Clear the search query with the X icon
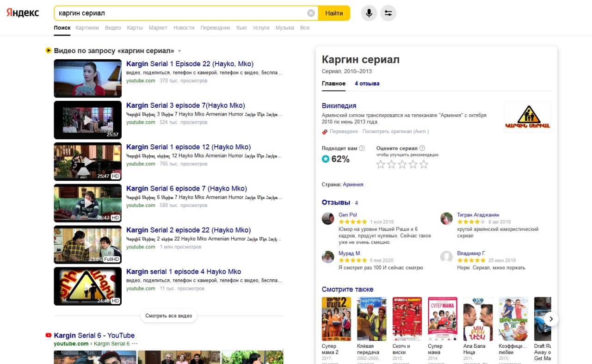Image resolution: width=592 pixels, height=364 pixels. (x=311, y=13)
